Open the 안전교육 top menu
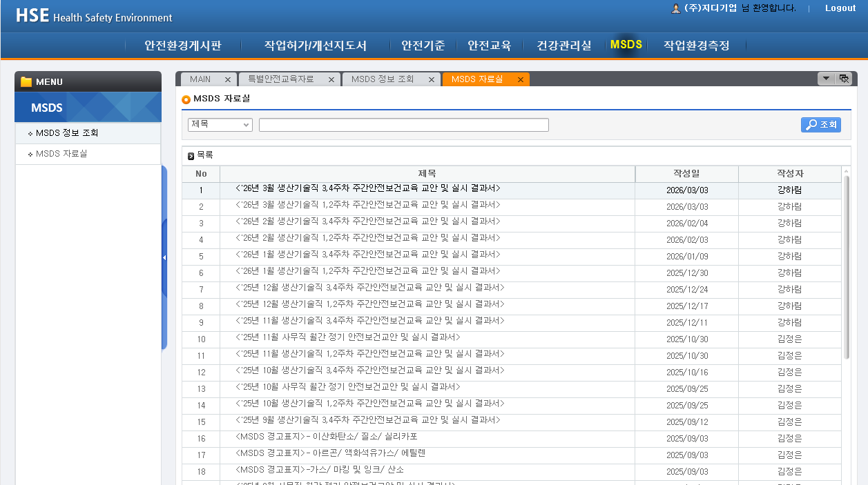This screenshot has height=485, width=868. (489, 46)
